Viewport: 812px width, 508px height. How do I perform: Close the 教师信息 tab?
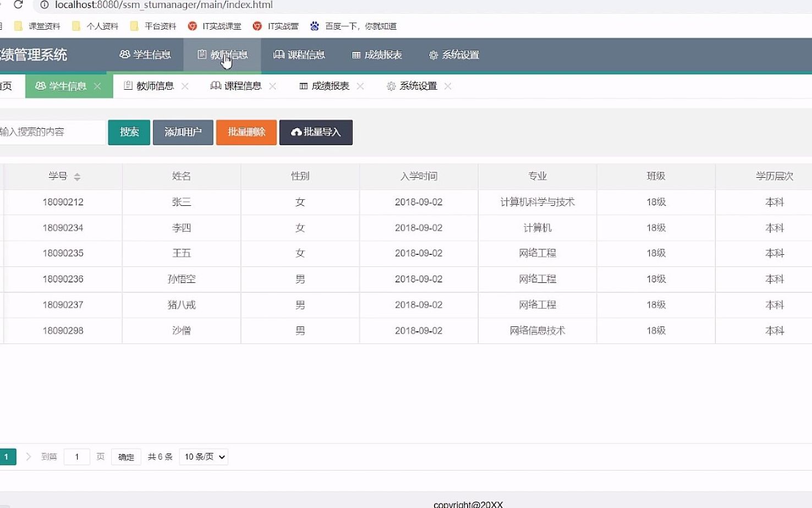(185, 86)
